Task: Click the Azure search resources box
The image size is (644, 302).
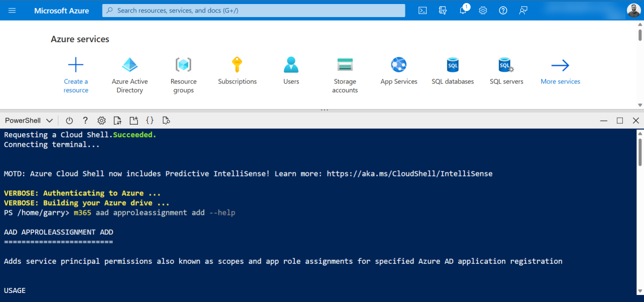Action: [x=254, y=10]
